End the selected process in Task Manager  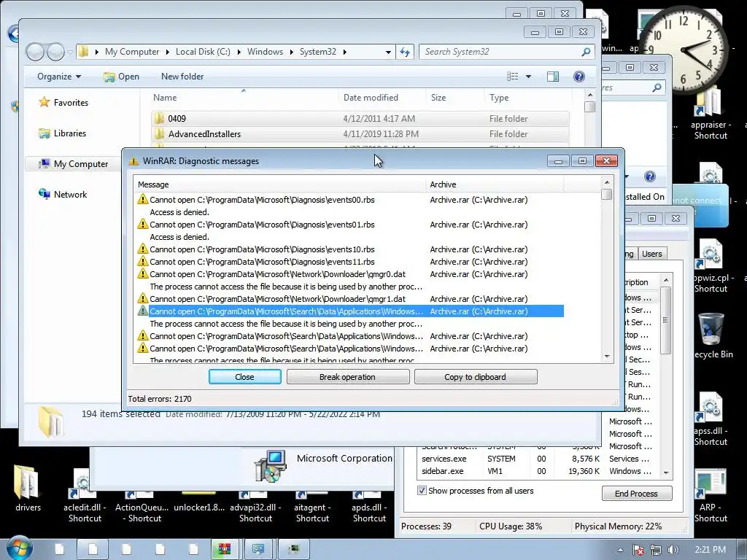(636, 494)
